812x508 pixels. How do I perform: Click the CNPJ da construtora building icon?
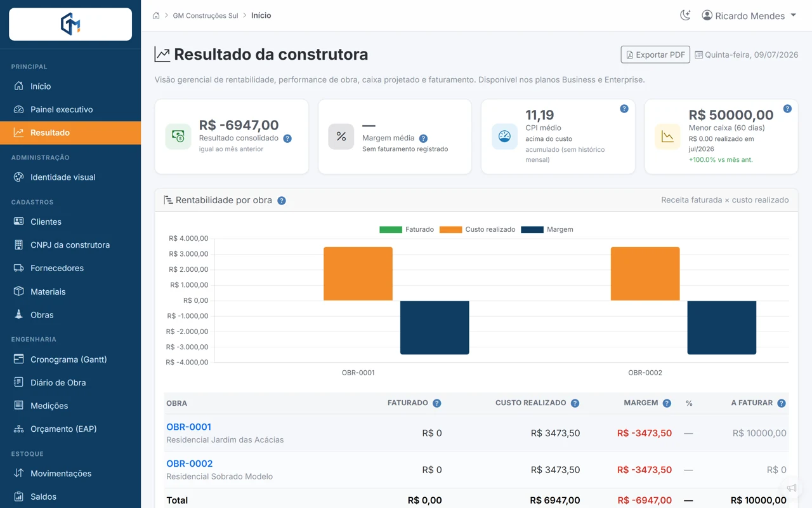pos(18,244)
